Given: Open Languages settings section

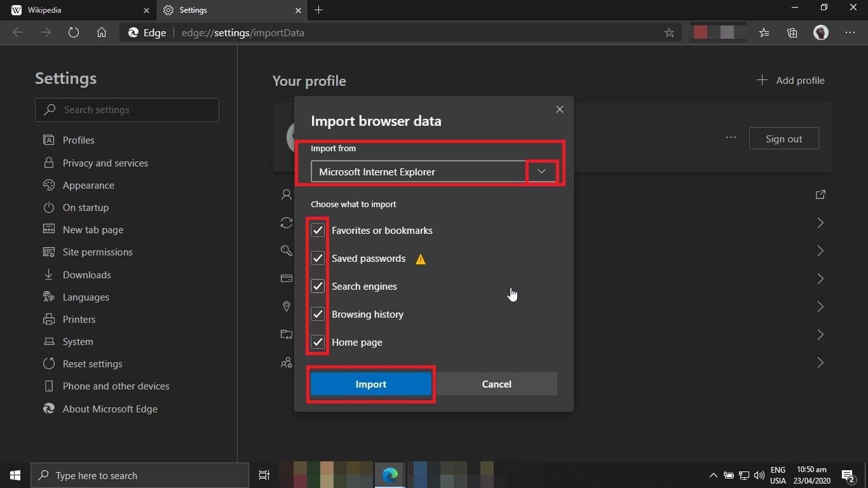Looking at the screenshot, I should pos(86,297).
